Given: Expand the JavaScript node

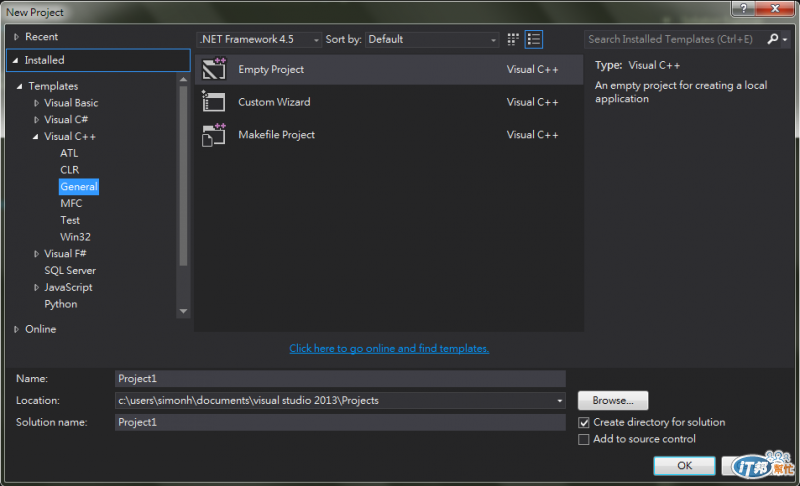Looking at the screenshot, I should coord(36,288).
